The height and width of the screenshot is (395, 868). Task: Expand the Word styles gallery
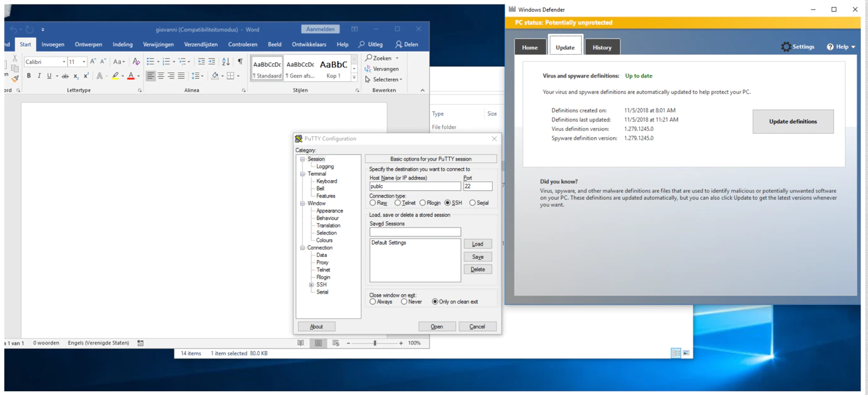tap(354, 77)
